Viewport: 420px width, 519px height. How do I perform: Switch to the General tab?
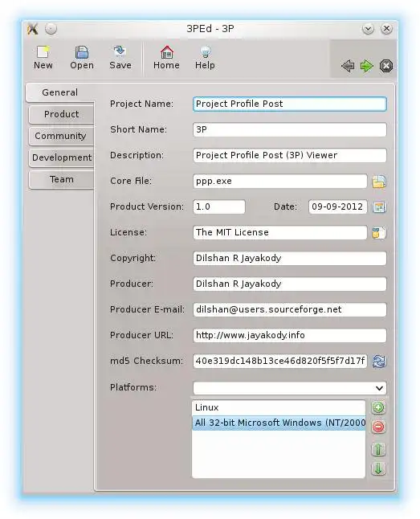pos(60,92)
